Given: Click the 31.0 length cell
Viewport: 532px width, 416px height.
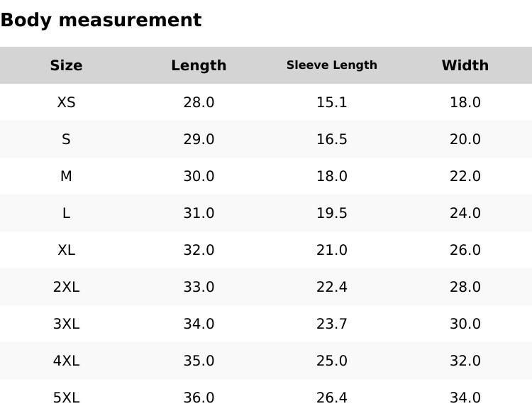Looking at the screenshot, I should [199, 213].
